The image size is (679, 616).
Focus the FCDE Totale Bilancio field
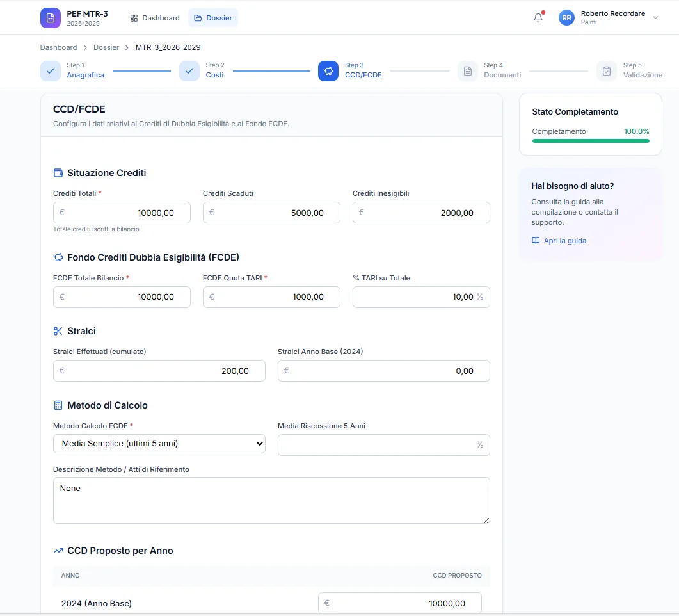[x=122, y=297]
